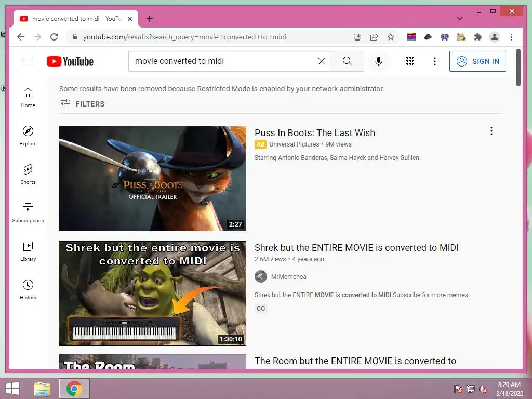Go to Home in the sidebar
This screenshot has height=399, width=532.
pos(28,98)
